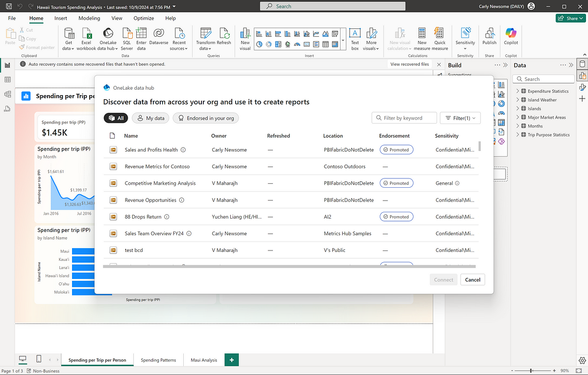
Task: Open the Filter(1) dropdown
Action: 460,118
